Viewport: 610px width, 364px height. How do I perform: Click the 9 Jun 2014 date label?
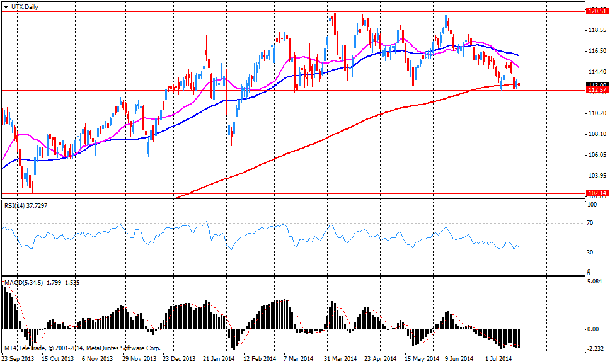(459, 358)
